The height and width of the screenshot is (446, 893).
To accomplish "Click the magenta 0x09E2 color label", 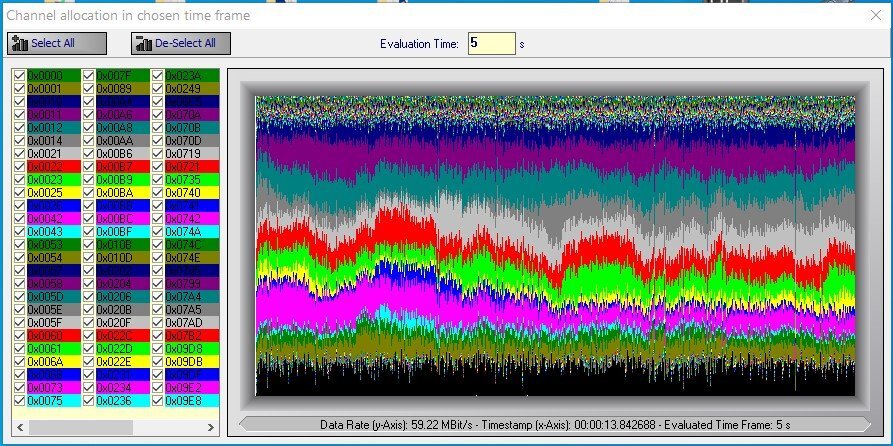I will (x=192, y=388).
